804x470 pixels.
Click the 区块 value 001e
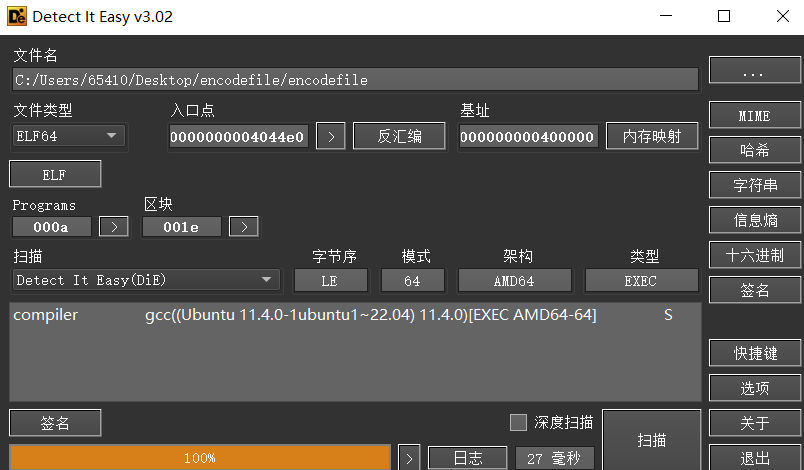182,227
